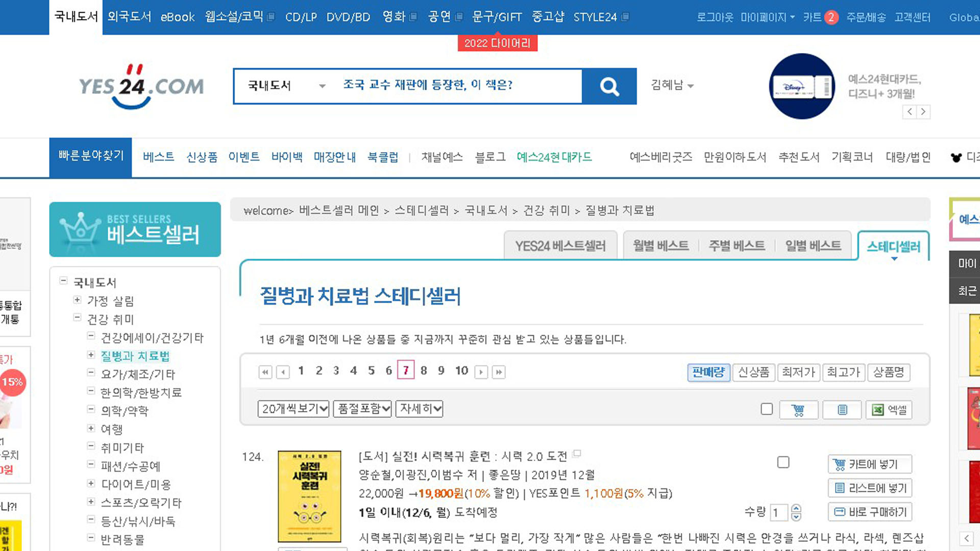
Task: Click 베스트셀러 메인 breadcrumb
Action: click(x=339, y=210)
